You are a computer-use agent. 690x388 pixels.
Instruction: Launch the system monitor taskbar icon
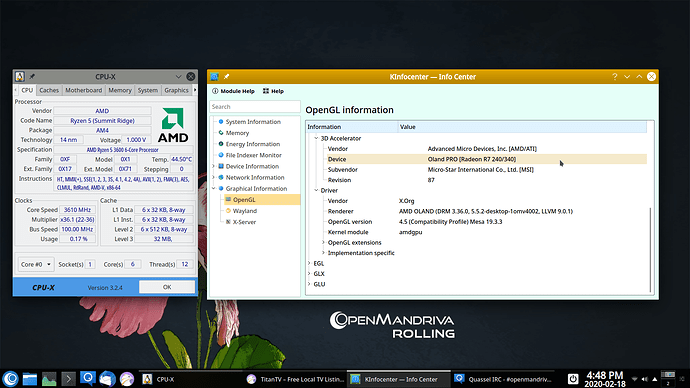pos(49,379)
